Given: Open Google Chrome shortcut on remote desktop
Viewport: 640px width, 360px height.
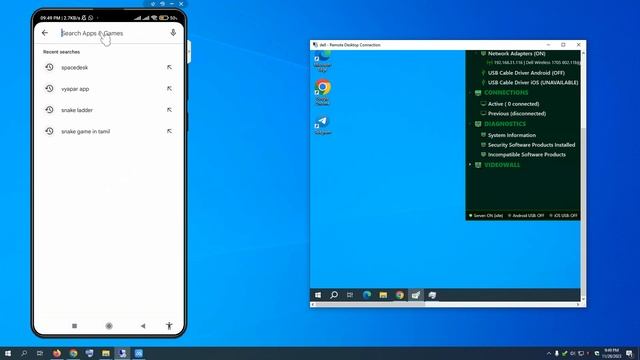Looking at the screenshot, I should tap(322, 92).
